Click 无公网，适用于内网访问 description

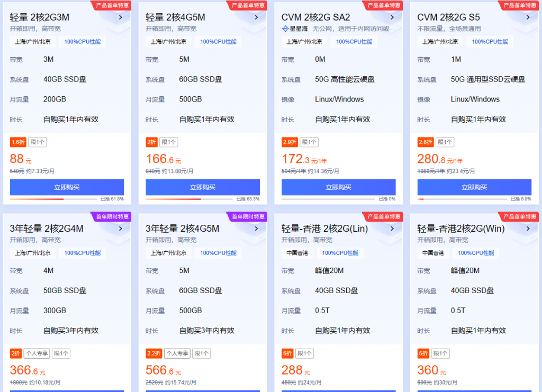click(353, 29)
